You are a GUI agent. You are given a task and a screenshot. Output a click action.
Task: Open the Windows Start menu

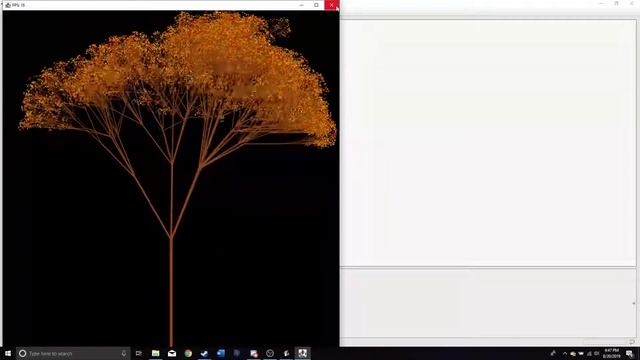(x=8, y=353)
